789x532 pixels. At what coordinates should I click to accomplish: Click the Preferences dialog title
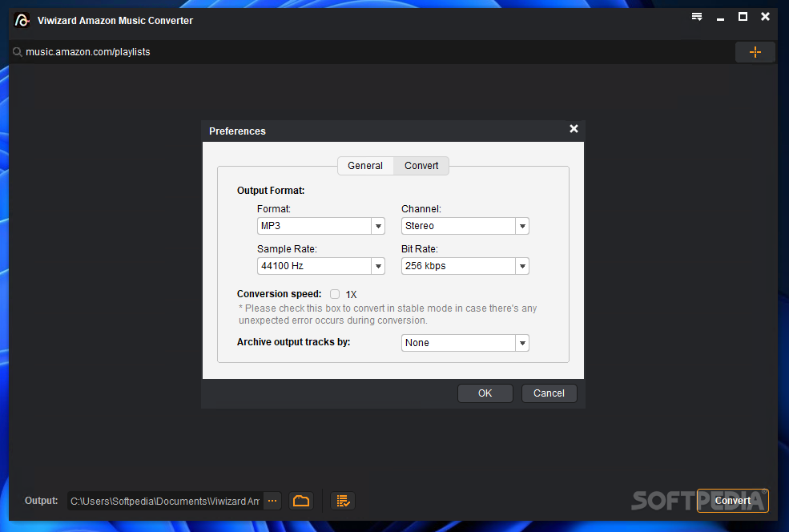point(237,131)
